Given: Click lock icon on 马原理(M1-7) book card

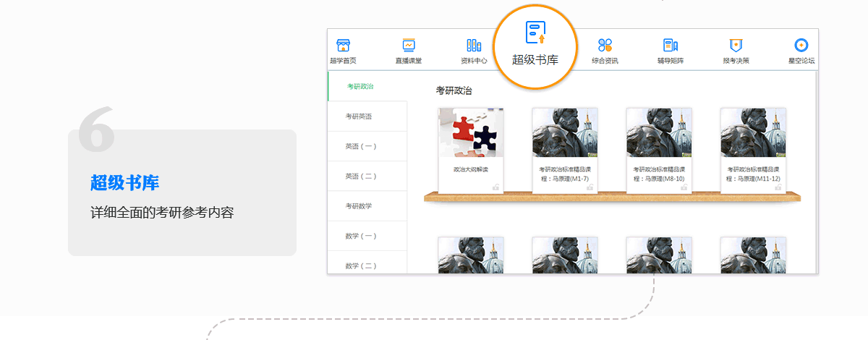Looking at the screenshot, I should pos(590,187).
